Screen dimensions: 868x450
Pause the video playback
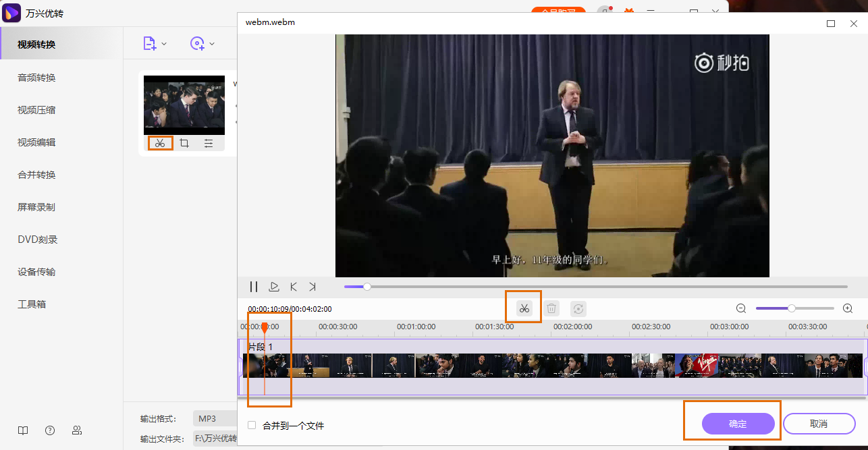[253, 286]
